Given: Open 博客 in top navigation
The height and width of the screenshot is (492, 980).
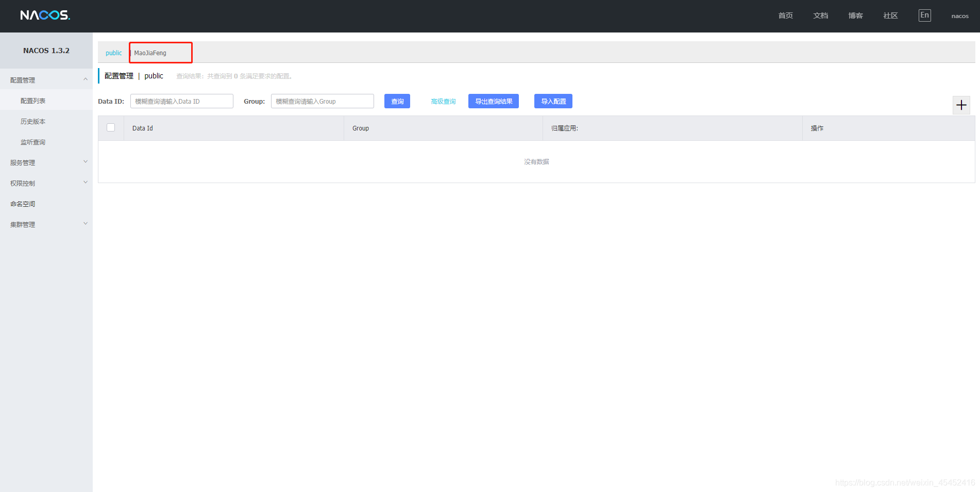Looking at the screenshot, I should pyautogui.click(x=855, y=15).
